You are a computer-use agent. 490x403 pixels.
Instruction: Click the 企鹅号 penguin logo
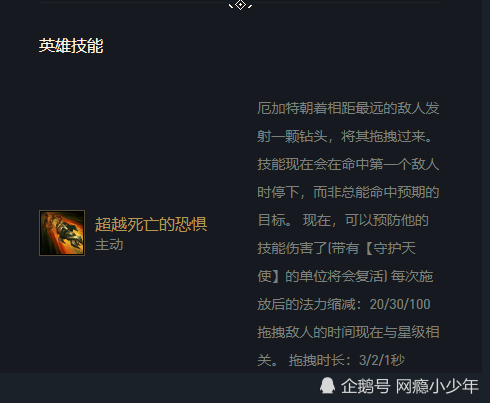point(327,386)
